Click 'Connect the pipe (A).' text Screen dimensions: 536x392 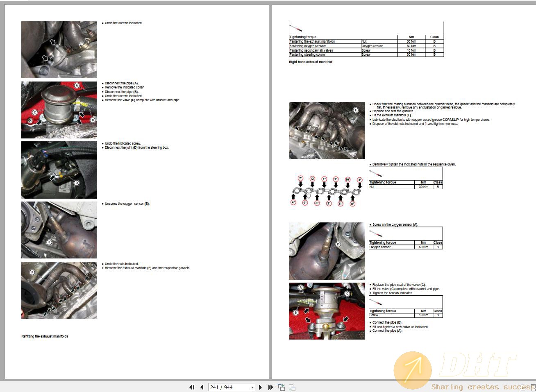[387, 331]
